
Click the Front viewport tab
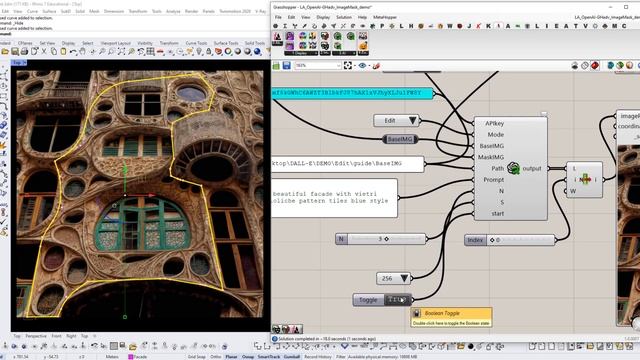tap(56, 336)
